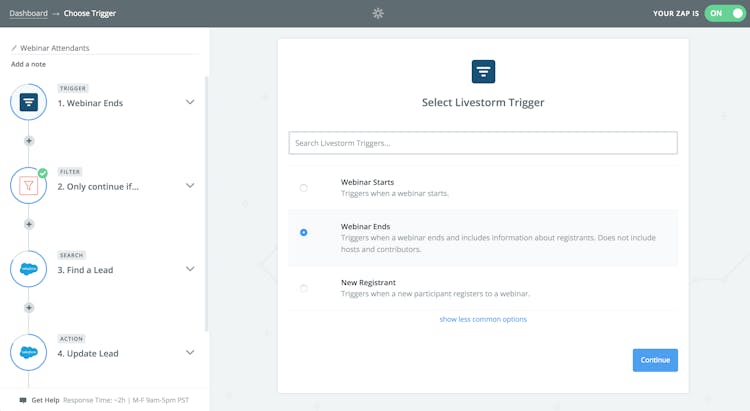This screenshot has height=411, width=750.
Task: Expand the 3. Find a Lead step
Action: (190, 269)
